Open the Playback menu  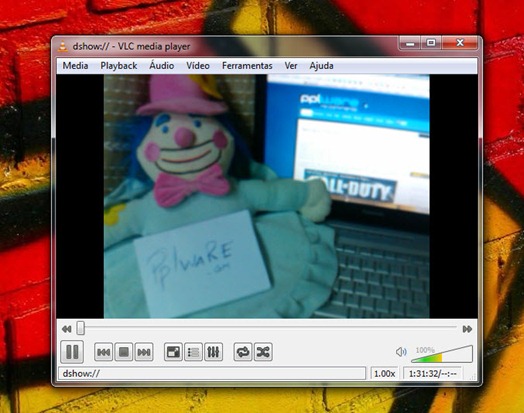click(119, 65)
